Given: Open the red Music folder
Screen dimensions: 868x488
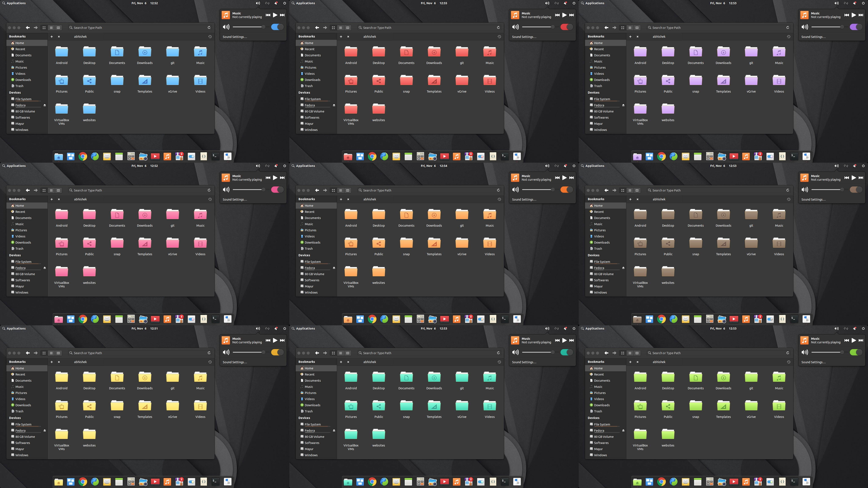Looking at the screenshot, I should click(x=489, y=52).
